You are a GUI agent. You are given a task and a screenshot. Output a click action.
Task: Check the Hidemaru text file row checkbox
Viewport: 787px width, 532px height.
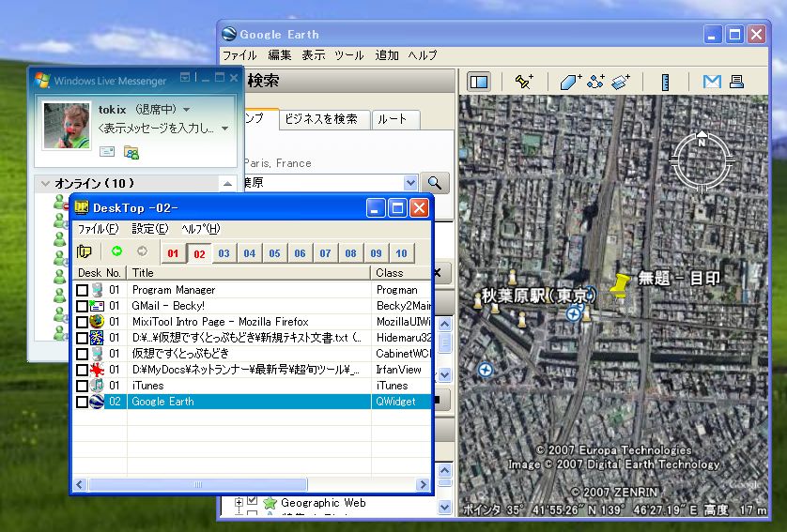(x=82, y=338)
